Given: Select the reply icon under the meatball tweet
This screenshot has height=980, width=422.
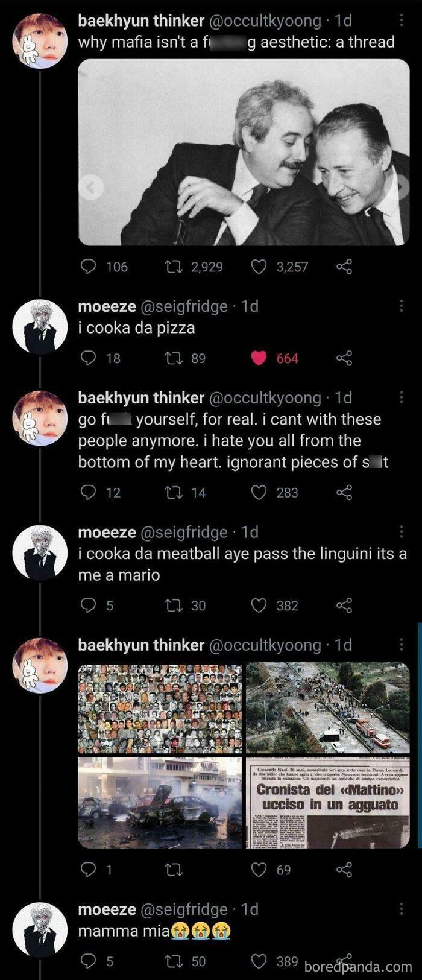Looking at the screenshot, I should [x=89, y=606].
